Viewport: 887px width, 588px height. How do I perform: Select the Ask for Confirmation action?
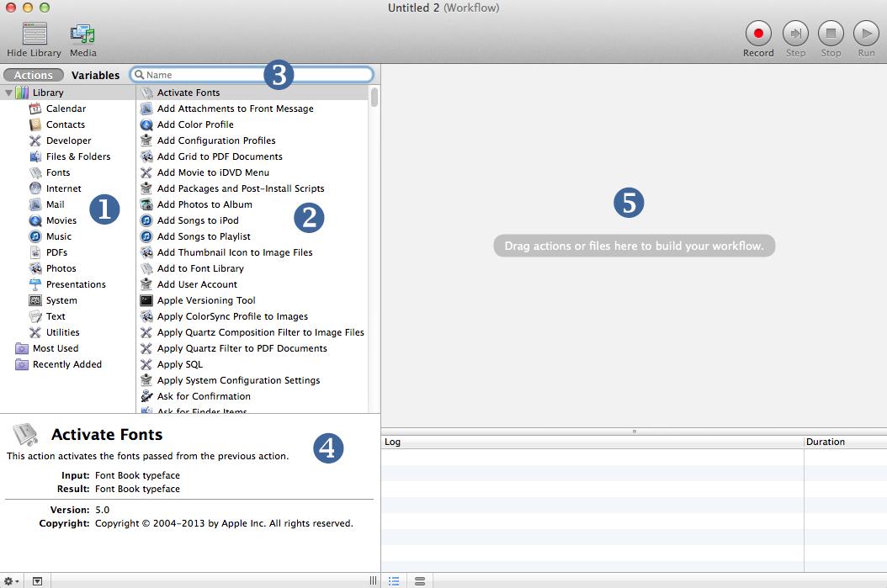tap(252, 396)
